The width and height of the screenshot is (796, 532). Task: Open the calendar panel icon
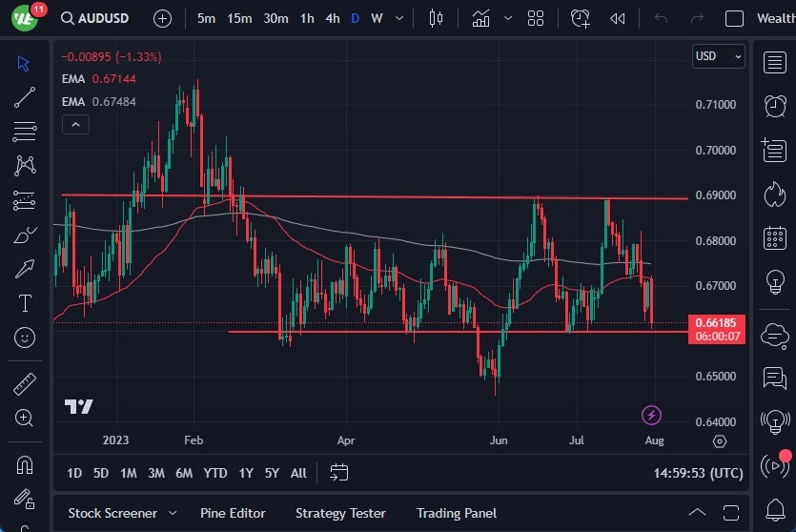(774, 237)
